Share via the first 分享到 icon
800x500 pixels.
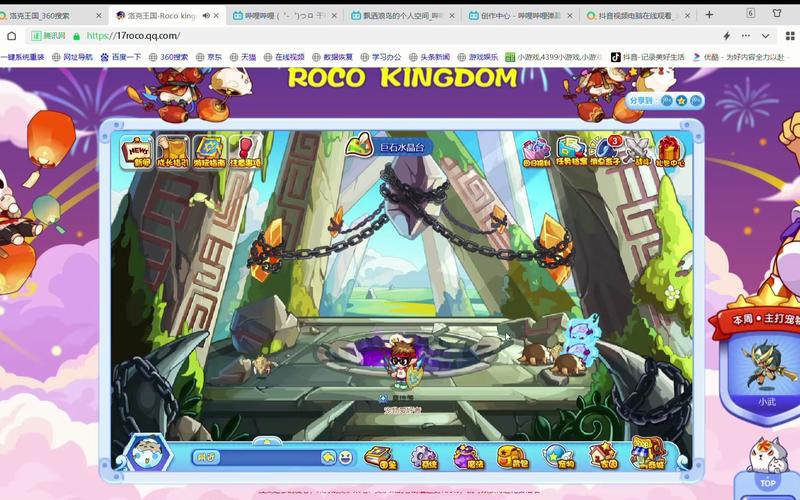click(x=666, y=101)
